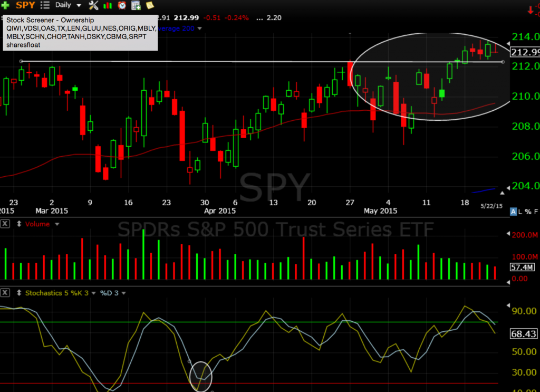This screenshot has width=540, height=392.
Task: Click the 68.43 stochastics value box
Action: pos(524,334)
